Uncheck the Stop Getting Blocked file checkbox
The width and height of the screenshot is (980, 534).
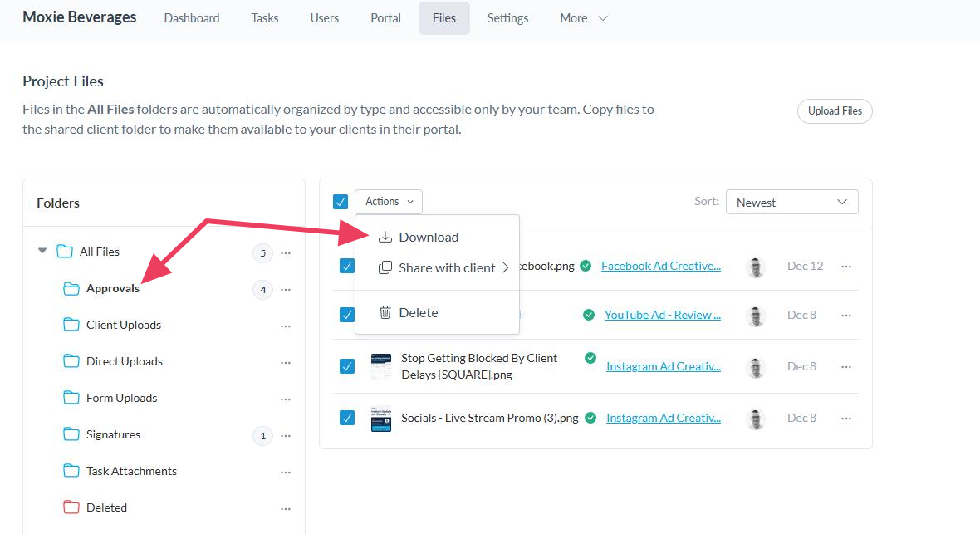pyautogui.click(x=347, y=366)
